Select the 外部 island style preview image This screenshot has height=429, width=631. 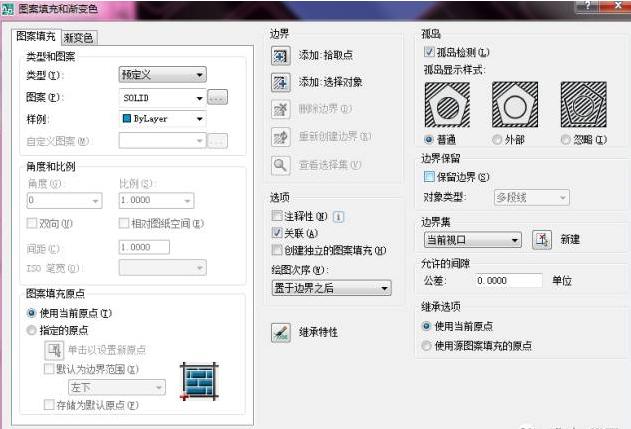[x=515, y=105]
